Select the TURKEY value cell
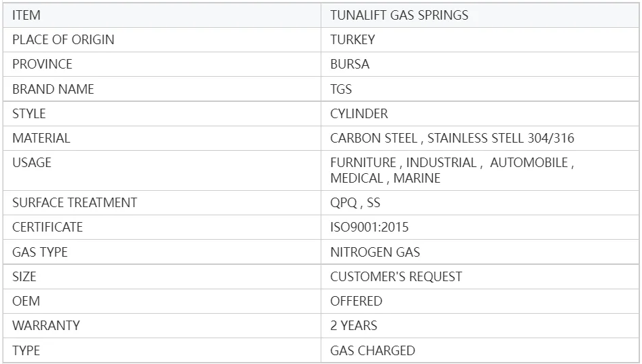This screenshot has width=642, height=364. [x=352, y=39]
